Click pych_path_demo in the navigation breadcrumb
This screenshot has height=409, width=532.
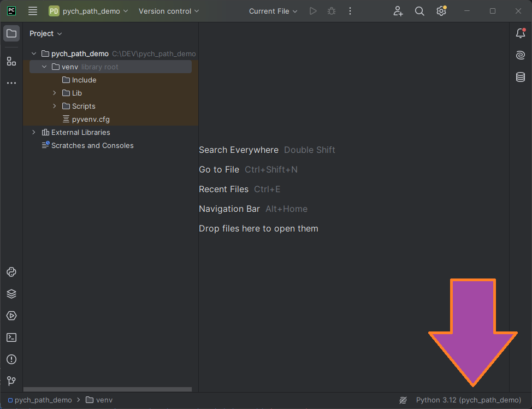tap(40, 400)
